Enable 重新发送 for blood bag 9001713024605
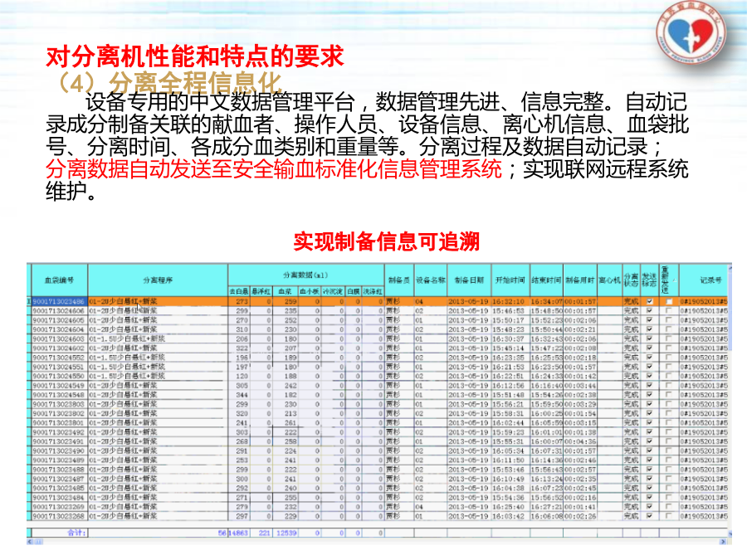 click(669, 320)
